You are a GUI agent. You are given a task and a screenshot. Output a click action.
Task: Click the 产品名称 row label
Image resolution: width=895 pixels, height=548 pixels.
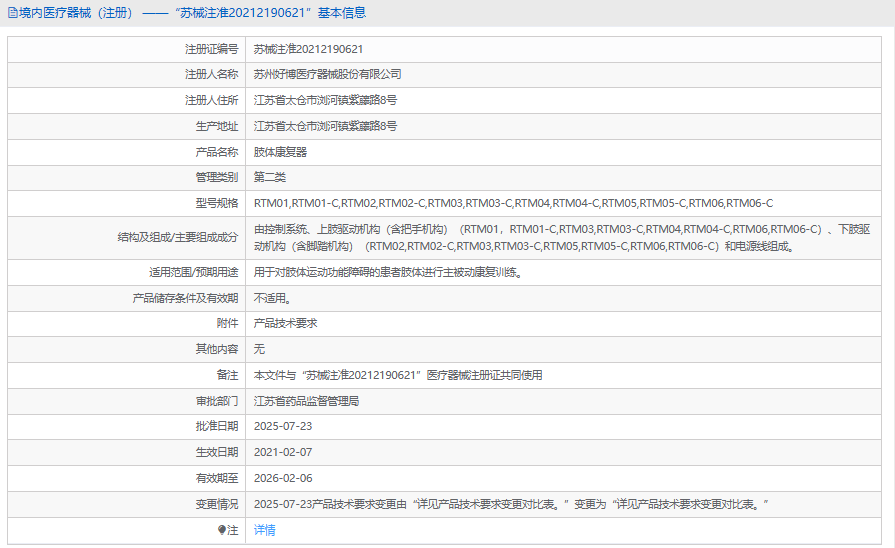[x=217, y=152]
